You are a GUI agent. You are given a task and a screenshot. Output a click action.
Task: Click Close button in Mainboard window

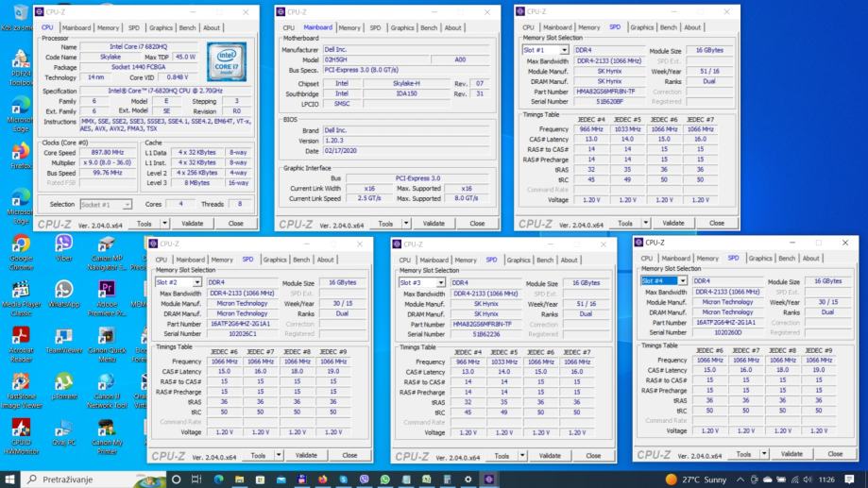point(477,224)
